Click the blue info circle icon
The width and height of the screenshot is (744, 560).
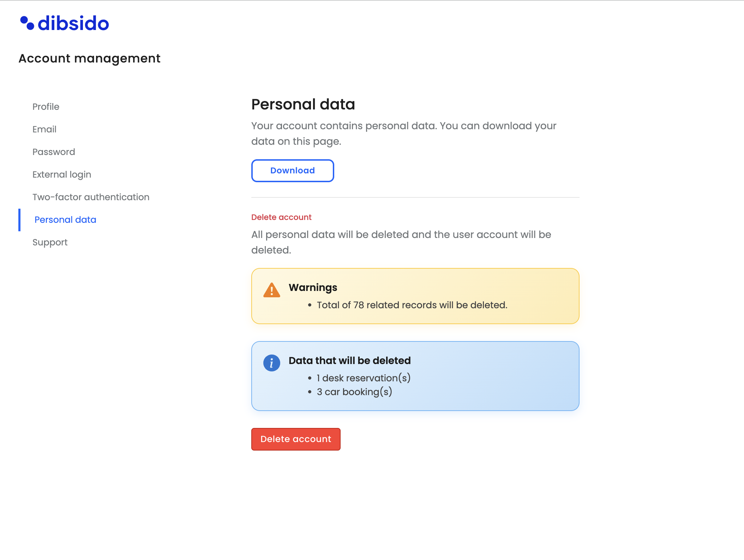[271, 363]
